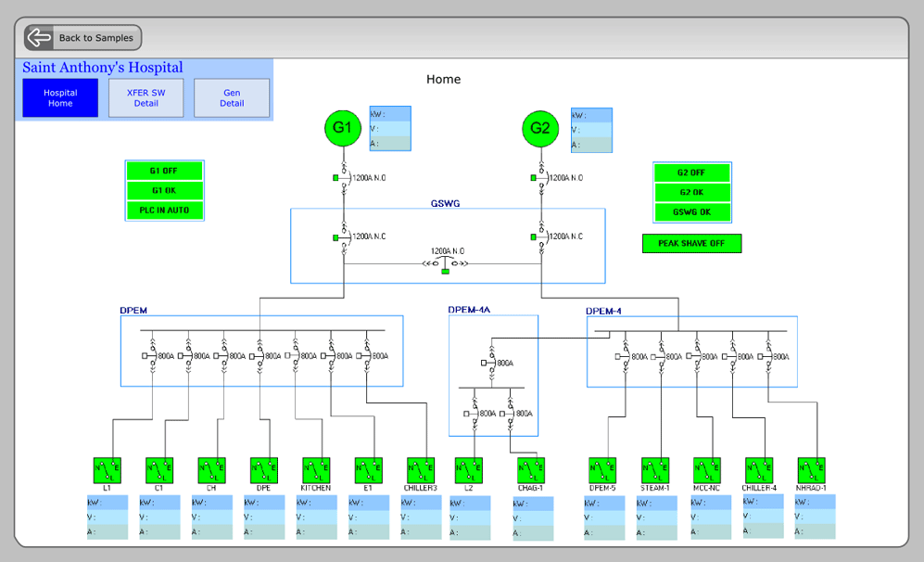Select the CHILLER3 transfer switch icon

tap(421, 470)
